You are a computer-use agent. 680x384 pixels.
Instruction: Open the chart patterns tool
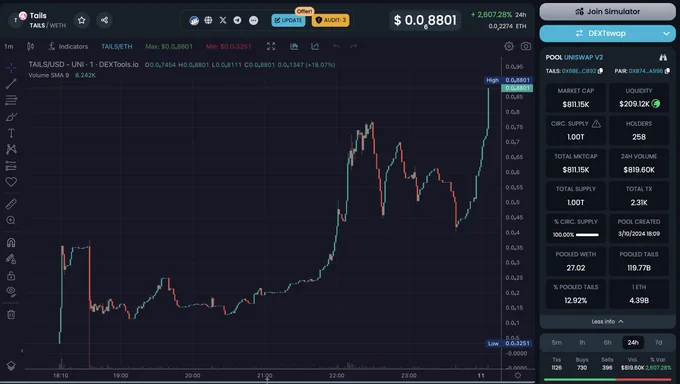click(x=11, y=149)
